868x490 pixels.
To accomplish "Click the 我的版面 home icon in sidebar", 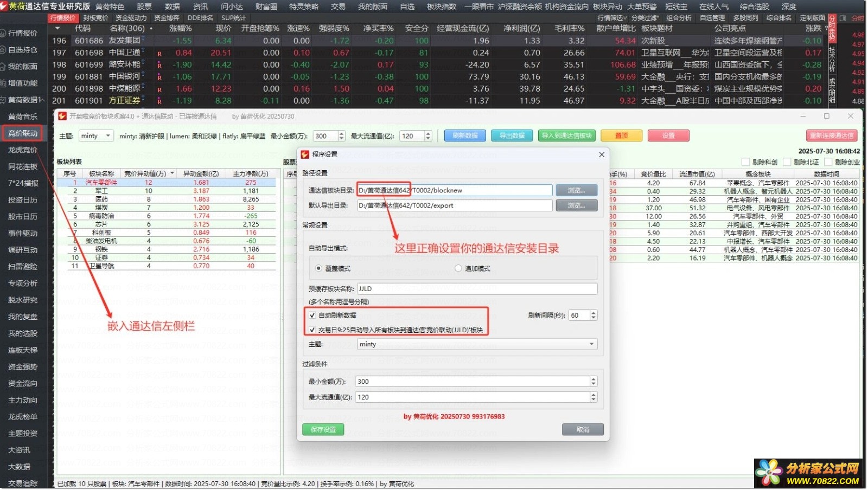I will tap(4, 66).
